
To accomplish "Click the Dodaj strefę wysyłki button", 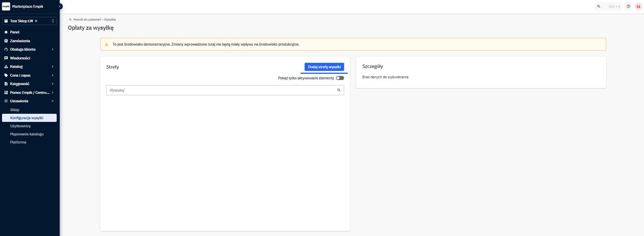I will [x=324, y=67].
